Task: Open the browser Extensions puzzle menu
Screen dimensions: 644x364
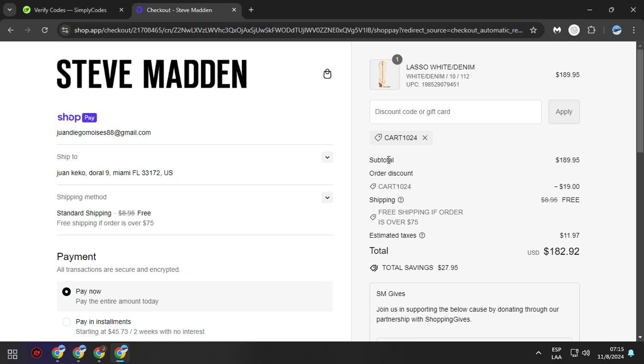Action: 592,30
